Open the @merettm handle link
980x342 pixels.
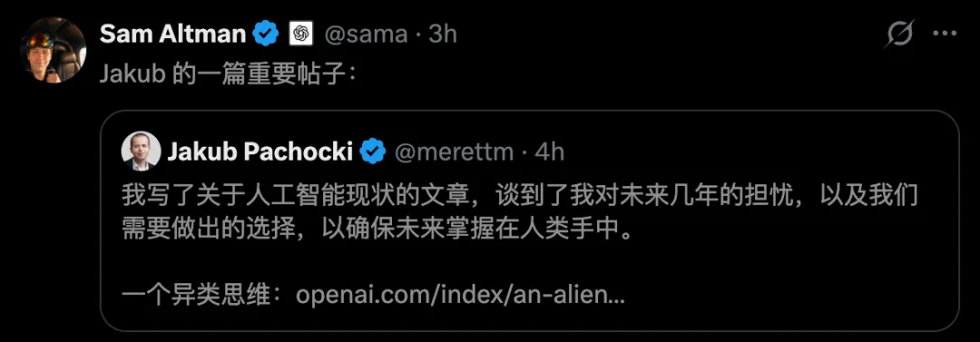pos(452,151)
